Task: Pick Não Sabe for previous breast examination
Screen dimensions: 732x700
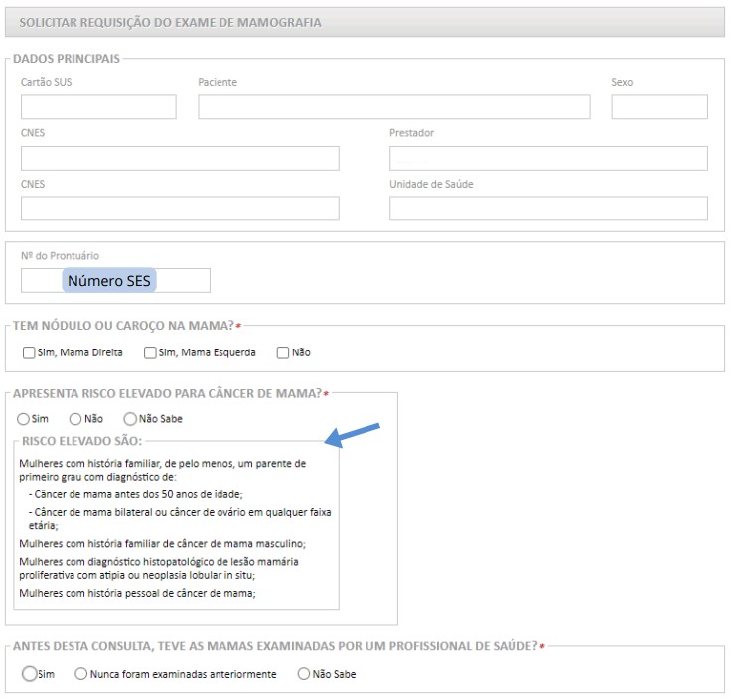Action: tap(304, 674)
